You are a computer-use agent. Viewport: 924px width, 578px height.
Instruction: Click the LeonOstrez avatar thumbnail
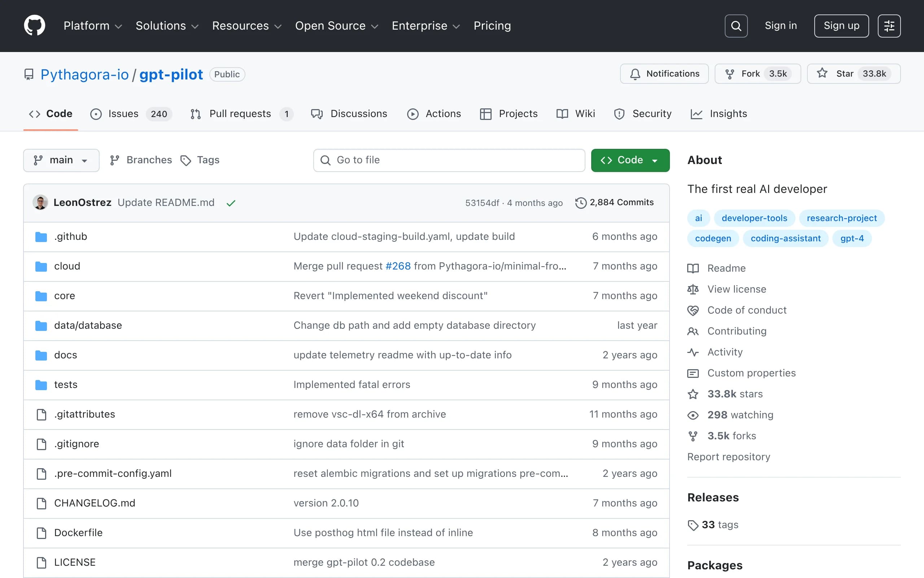coord(40,202)
